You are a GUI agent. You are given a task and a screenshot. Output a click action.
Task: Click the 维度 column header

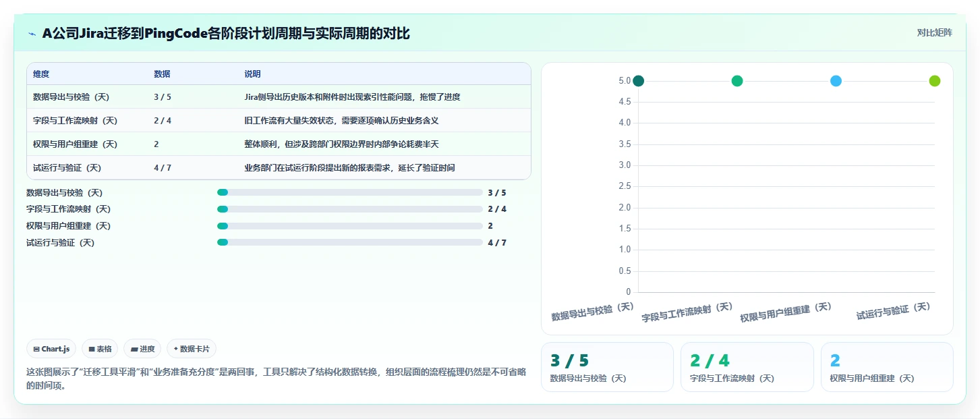point(41,74)
